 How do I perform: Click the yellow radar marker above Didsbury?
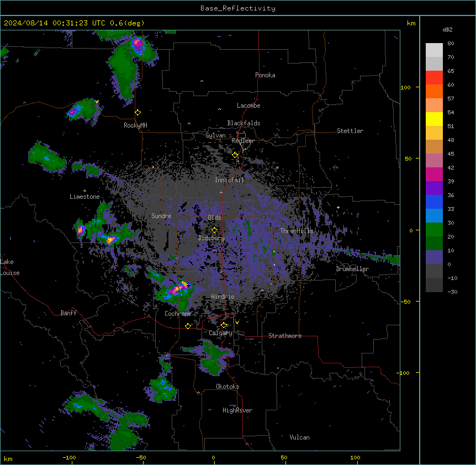pos(215,230)
